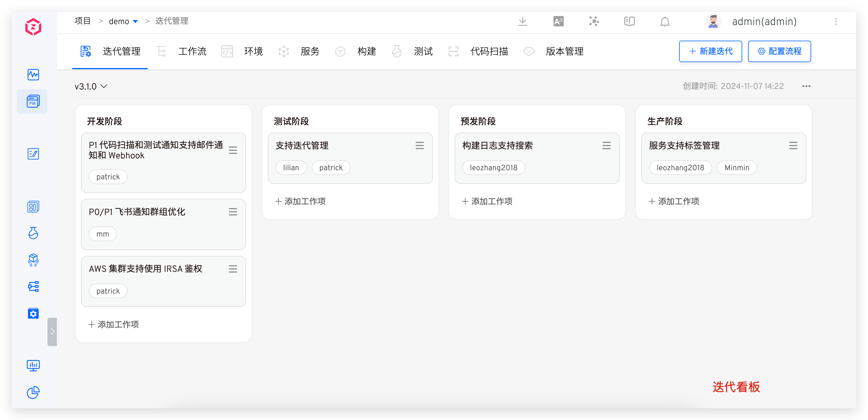Click the 配置流程 button
The image size is (868, 420).
pyautogui.click(x=779, y=51)
